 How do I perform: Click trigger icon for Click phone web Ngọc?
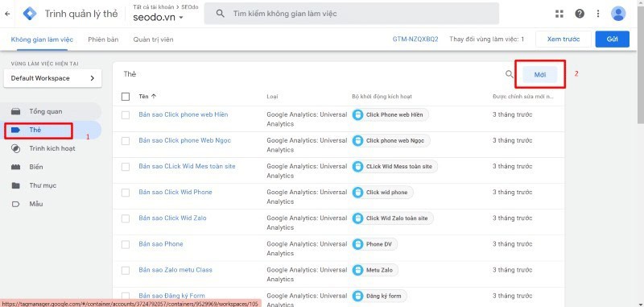pyautogui.click(x=357, y=140)
